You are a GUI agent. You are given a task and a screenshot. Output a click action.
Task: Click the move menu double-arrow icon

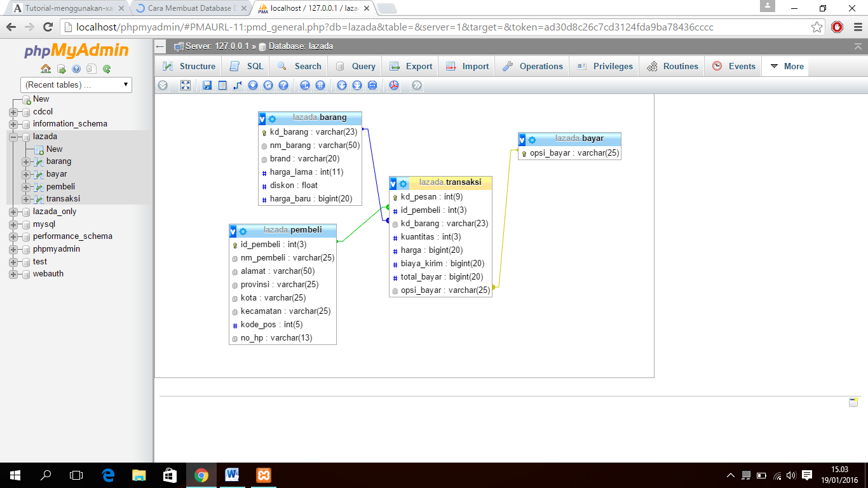[417, 85]
